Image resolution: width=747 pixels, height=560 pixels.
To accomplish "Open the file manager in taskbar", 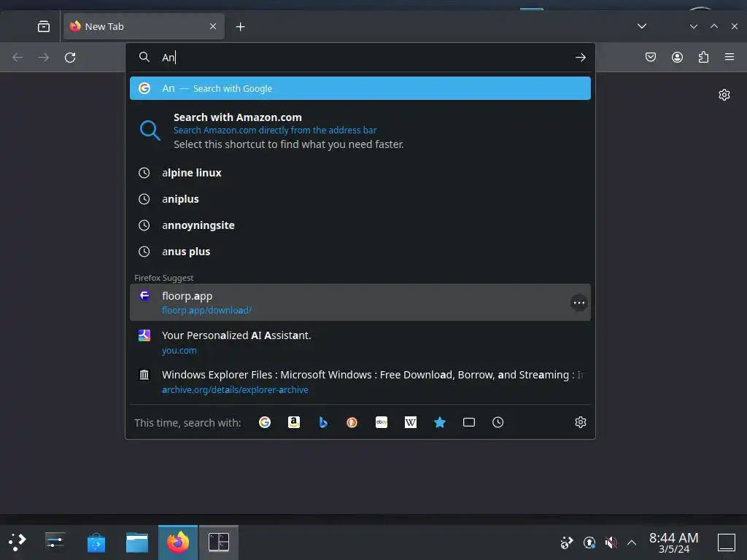I will click(137, 542).
